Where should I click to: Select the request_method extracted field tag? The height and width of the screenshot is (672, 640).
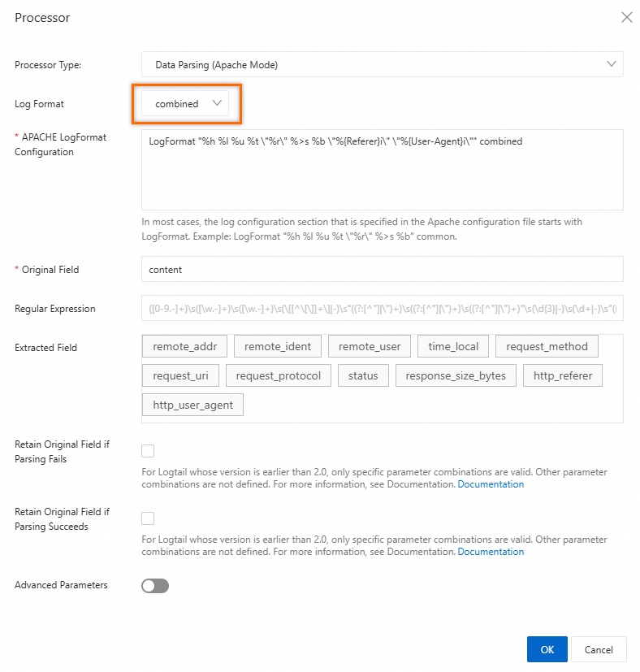coord(547,346)
